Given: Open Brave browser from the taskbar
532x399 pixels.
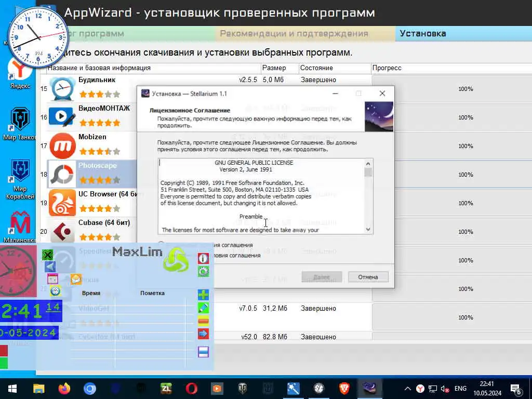Looking at the screenshot, I should point(344,389).
